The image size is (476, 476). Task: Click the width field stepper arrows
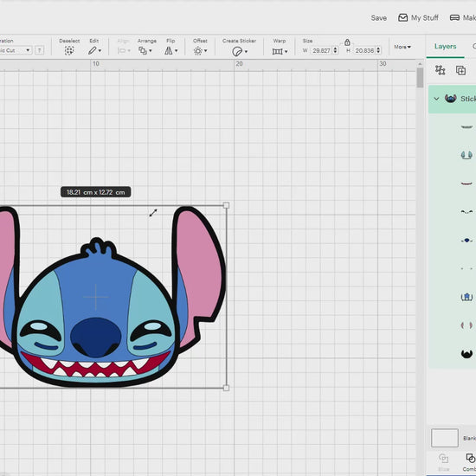[x=336, y=50]
